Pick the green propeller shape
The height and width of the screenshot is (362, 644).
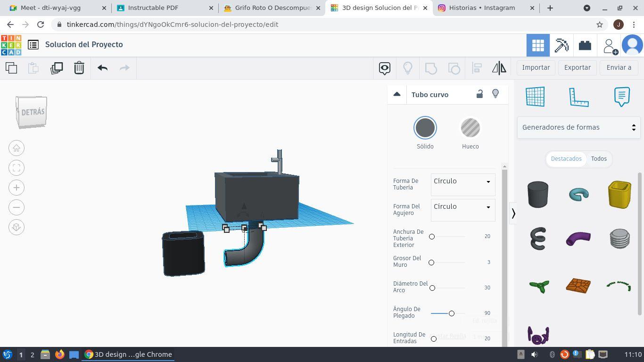point(539,286)
